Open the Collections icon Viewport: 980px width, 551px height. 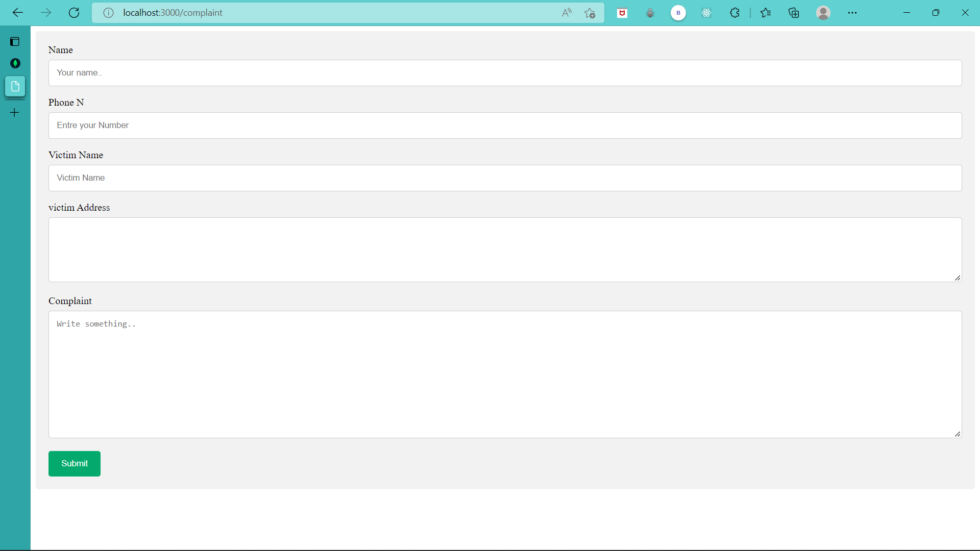click(x=794, y=13)
